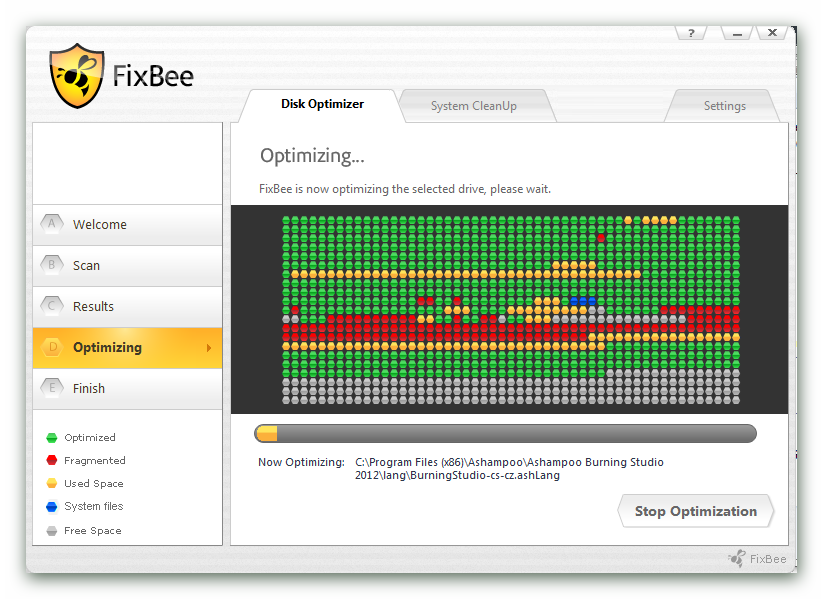
Task: Click the hexagon B icon beside Scan
Action: coord(52,266)
